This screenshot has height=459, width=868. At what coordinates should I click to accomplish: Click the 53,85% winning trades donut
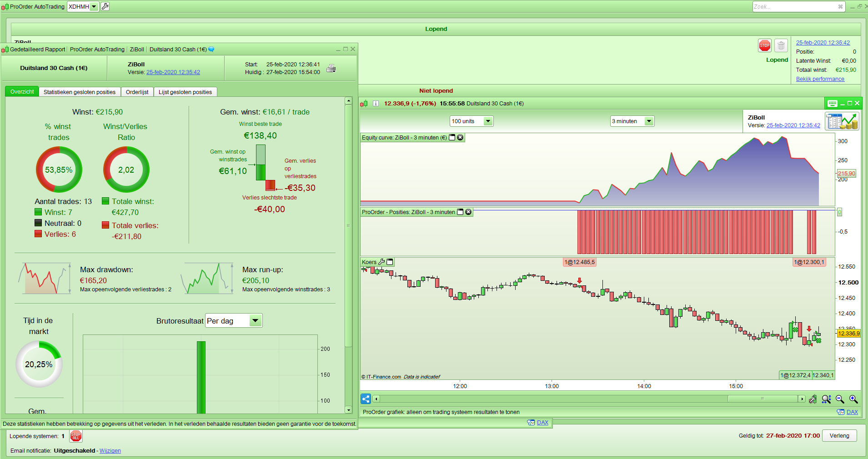tap(59, 170)
